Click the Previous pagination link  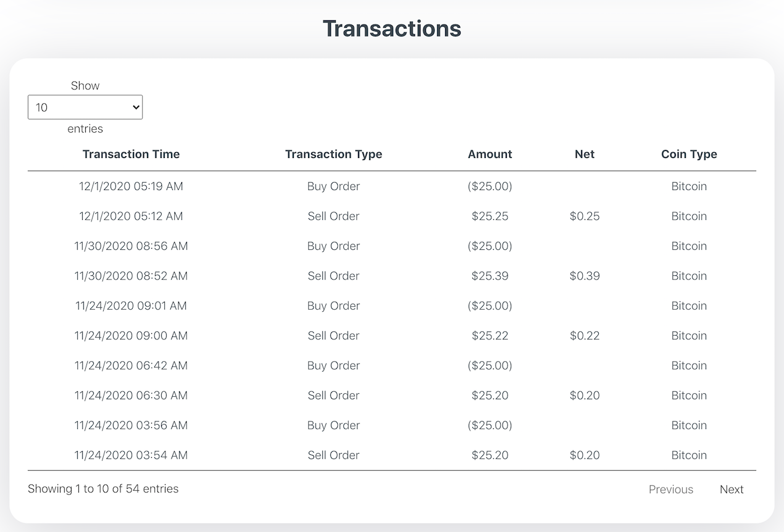(670, 489)
